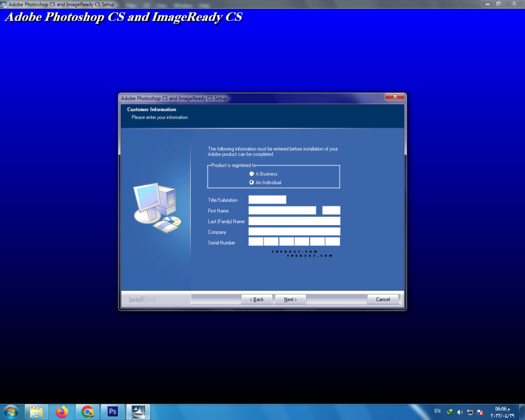This screenshot has width=525, height=420.
Task: Select the A Business radio button
Action: point(251,174)
